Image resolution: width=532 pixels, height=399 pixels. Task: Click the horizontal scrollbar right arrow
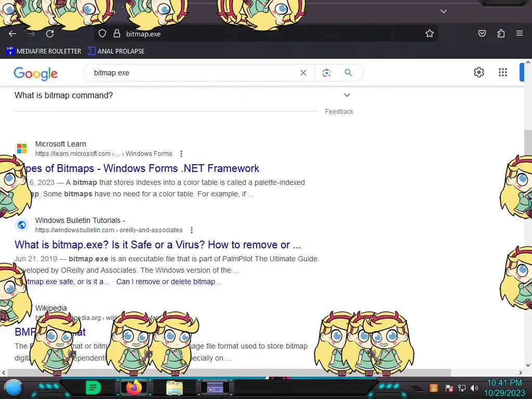point(521,373)
